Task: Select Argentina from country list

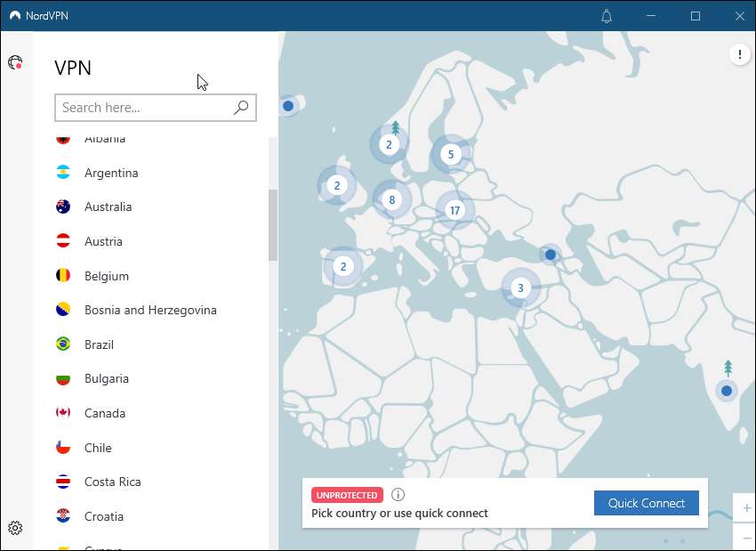Action: [x=111, y=173]
